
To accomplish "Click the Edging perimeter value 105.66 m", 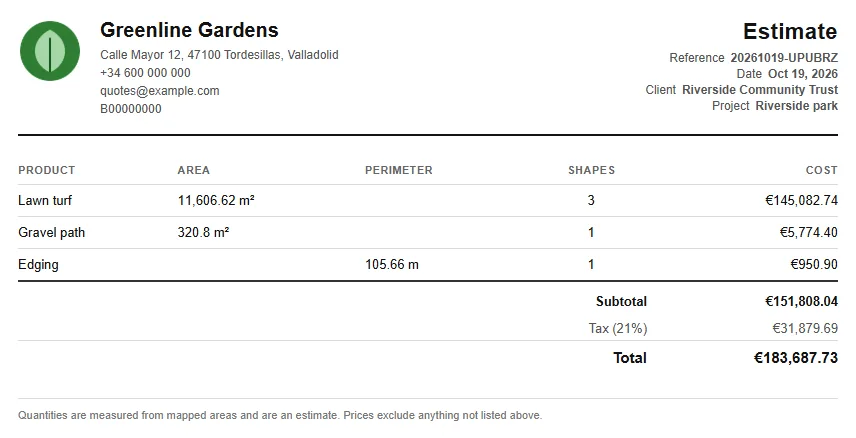I will coord(392,264).
